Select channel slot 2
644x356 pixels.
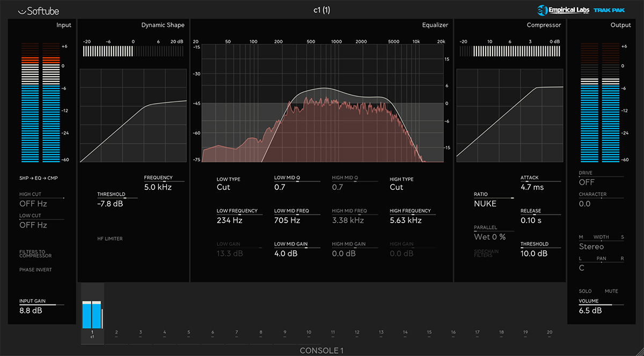[116, 333]
